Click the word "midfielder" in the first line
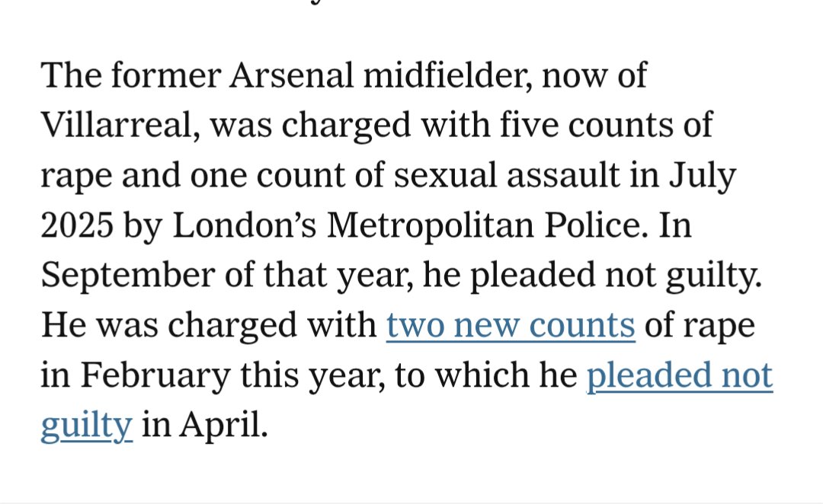Viewport: 823px width, 504px height. (447, 75)
